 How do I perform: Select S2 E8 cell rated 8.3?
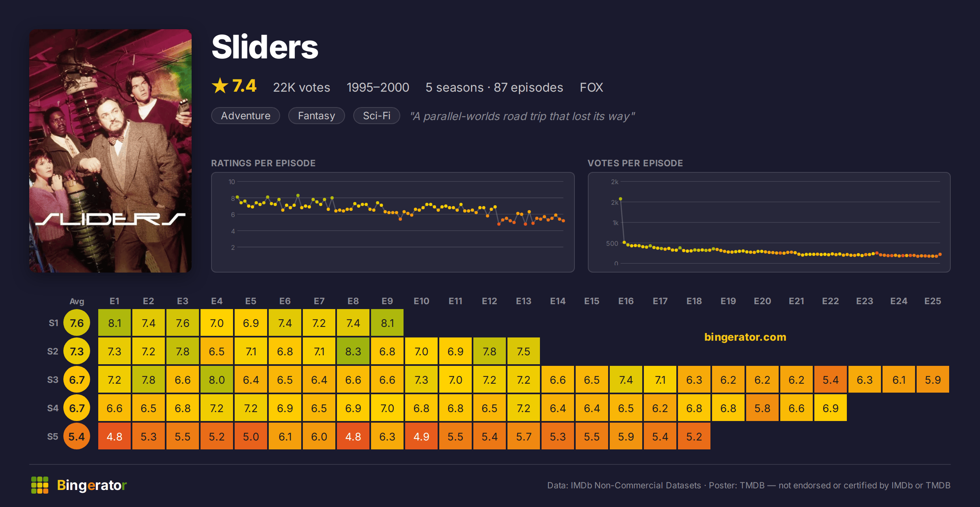(353, 351)
